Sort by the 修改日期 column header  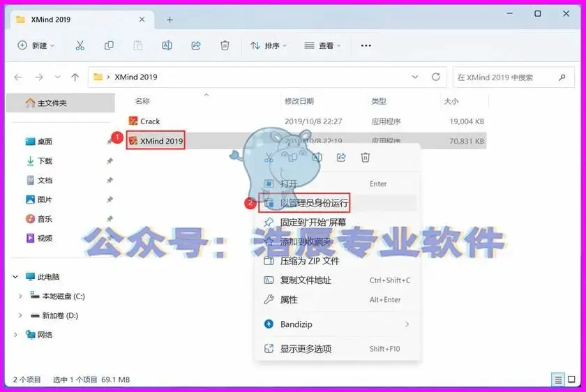[299, 101]
